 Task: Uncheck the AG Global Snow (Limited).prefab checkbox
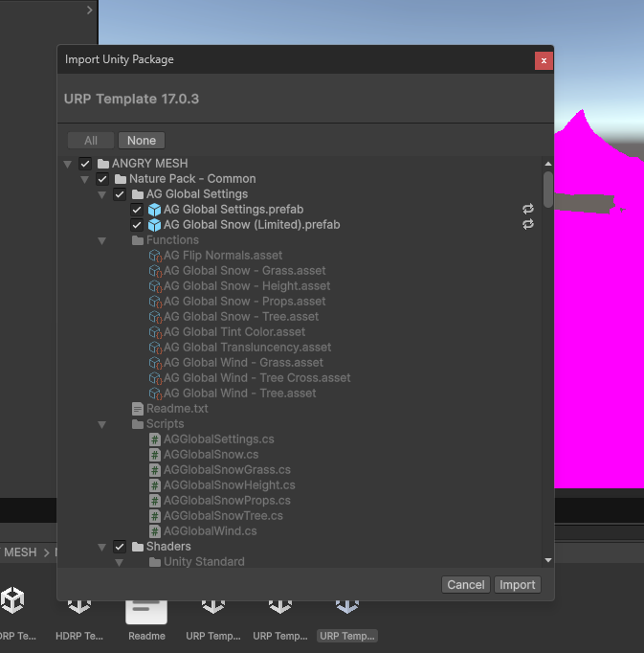click(x=137, y=225)
